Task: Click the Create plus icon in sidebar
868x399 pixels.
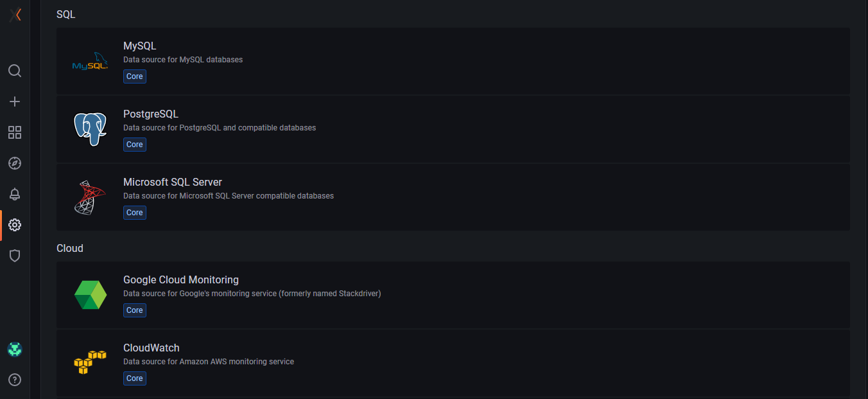Action: pos(15,102)
